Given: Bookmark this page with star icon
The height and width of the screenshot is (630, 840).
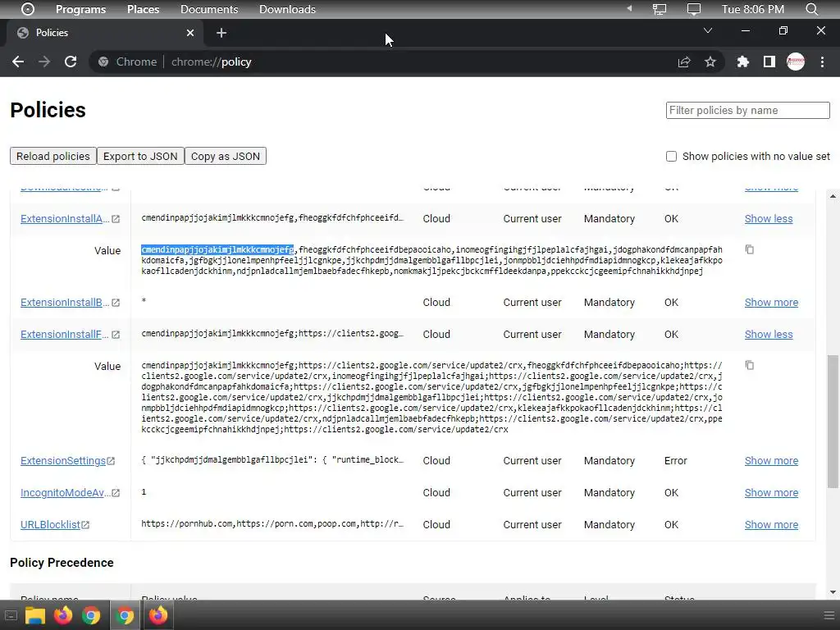Looking at the screenshot, I should click(710, 62).
